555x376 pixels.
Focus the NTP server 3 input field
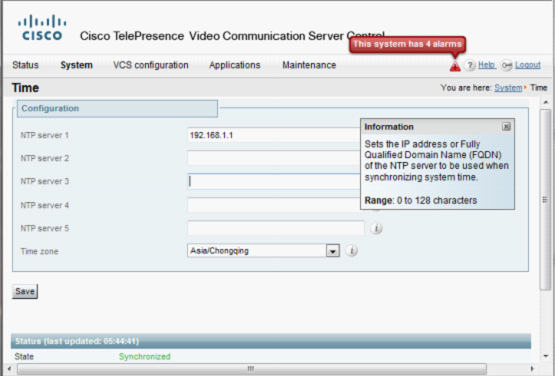[274, 181]
